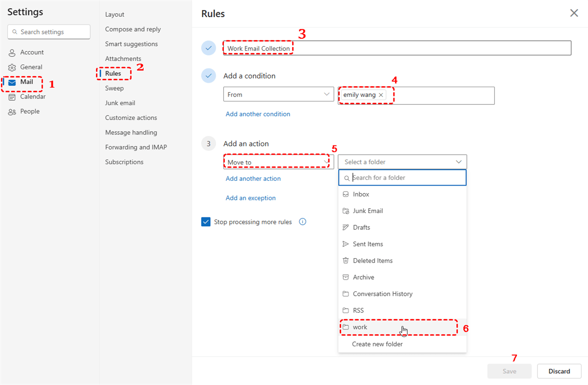Click the Drafts pencil icon
This screenshot has width=588, height=385.
(x=345, y=227)
